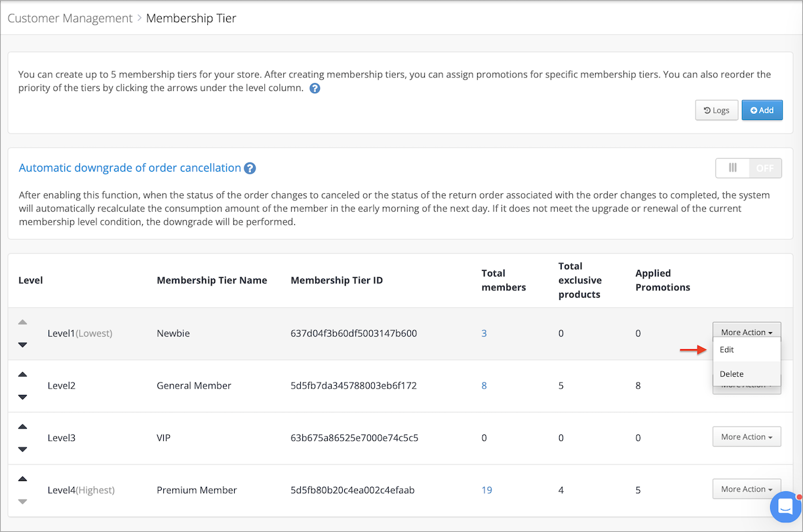Move VIP tier down with arrow
Viewport: 803px width, 532px height.
pyautogui.click(x=22, y=449)
